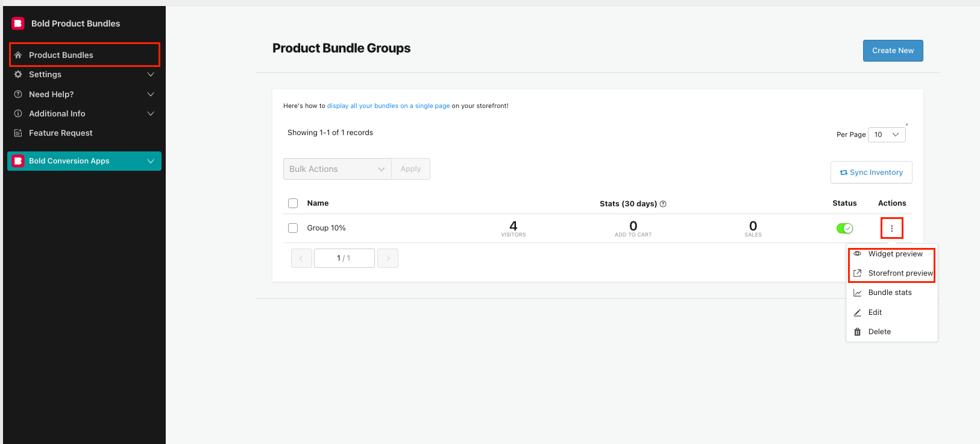Open the display all your bundles link

tap(388, 106)
